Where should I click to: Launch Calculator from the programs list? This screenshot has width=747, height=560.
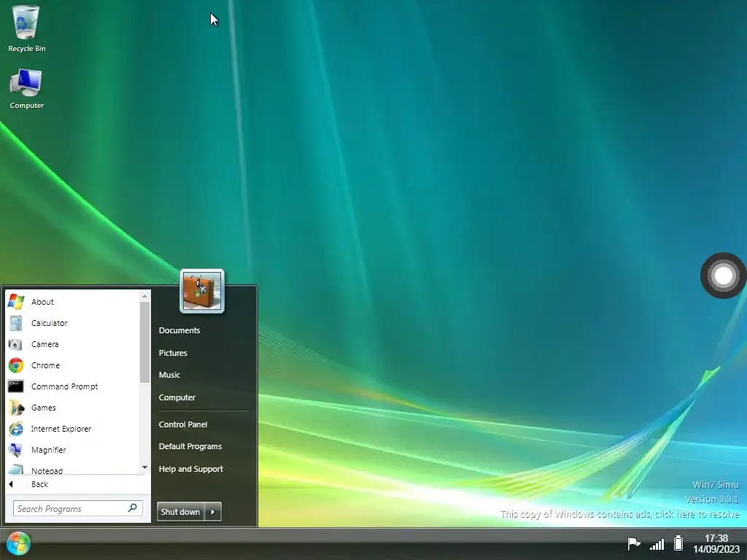coord(72,323)
